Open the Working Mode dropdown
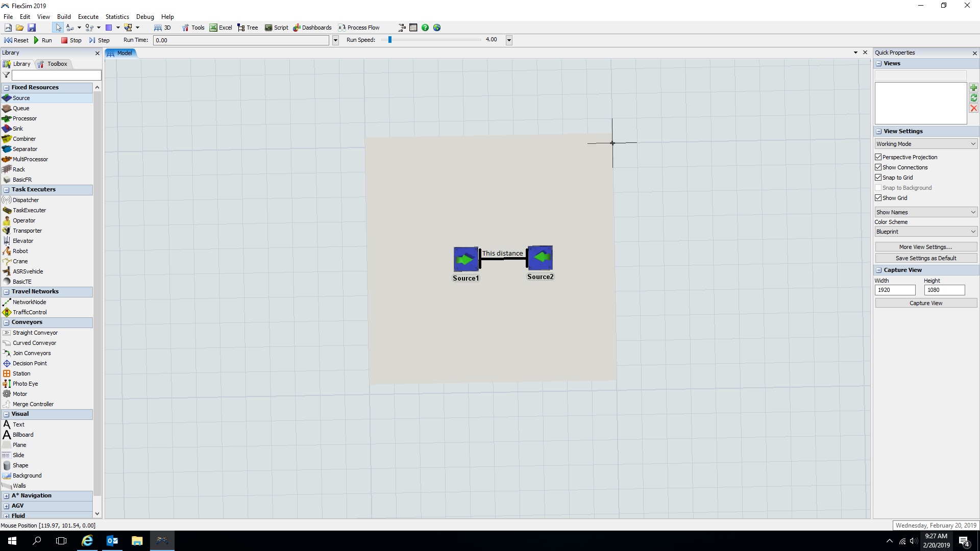This screenshot has height=551, width=980. click(926, 144)
